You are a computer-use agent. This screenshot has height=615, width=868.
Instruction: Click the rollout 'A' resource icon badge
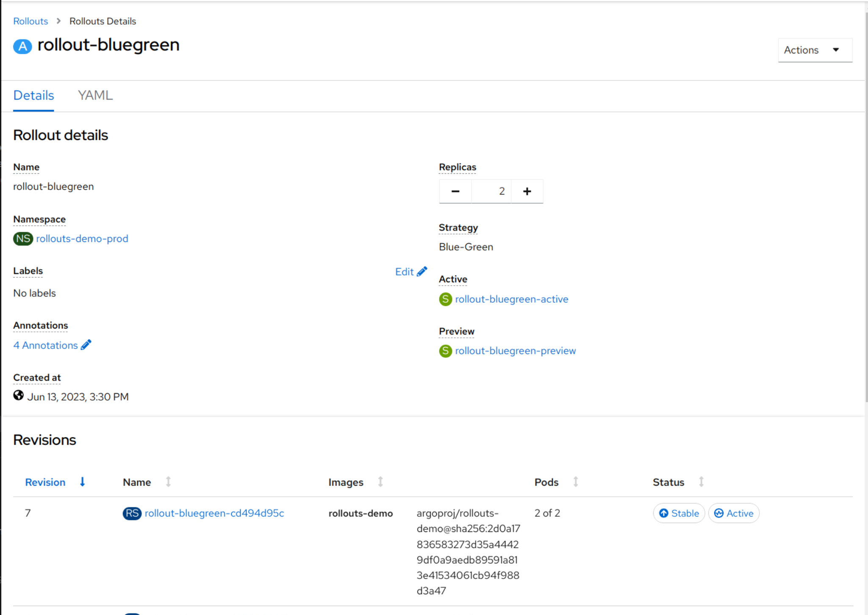coord(22,46)
